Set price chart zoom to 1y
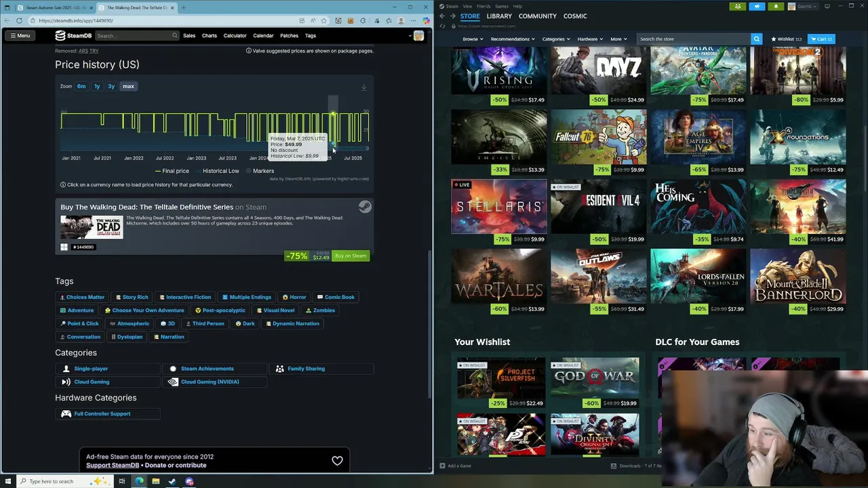The width and height of the screenshot is (868, 488). pyautogui.click(x=97, y=86)
